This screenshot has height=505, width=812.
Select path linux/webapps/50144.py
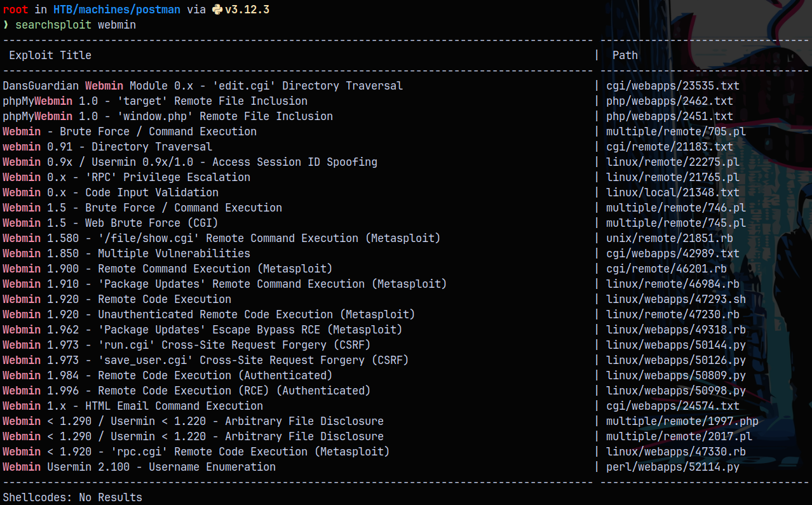click(676, 345)
